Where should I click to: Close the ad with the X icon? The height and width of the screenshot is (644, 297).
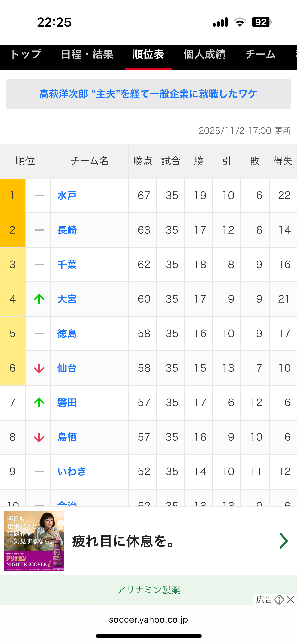[290, 600]
